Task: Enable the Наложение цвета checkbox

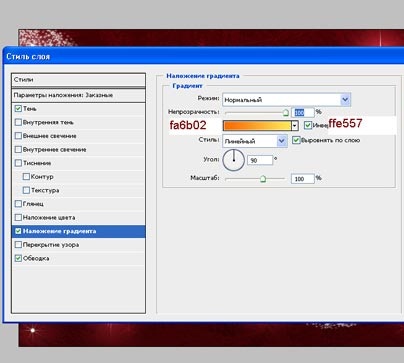Action: (18, 217)
